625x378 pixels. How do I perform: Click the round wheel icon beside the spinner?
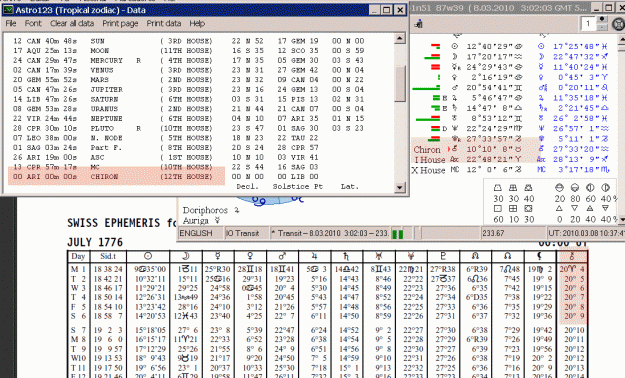[x=618, y=24]
